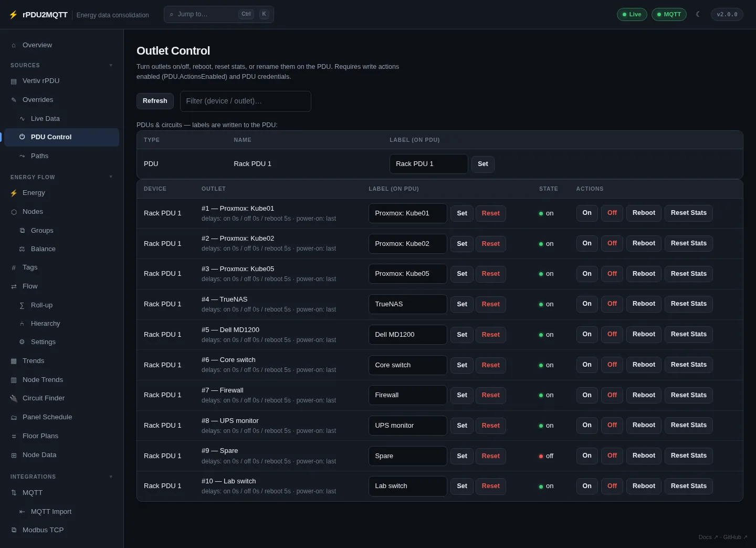Open the Floor Plans page
756x548 pixels.
[61, 436]
